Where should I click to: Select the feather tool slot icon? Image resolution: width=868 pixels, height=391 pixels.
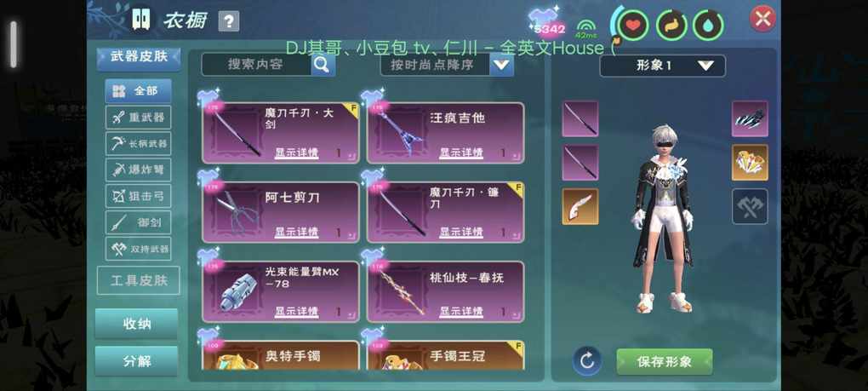[580, 207]
